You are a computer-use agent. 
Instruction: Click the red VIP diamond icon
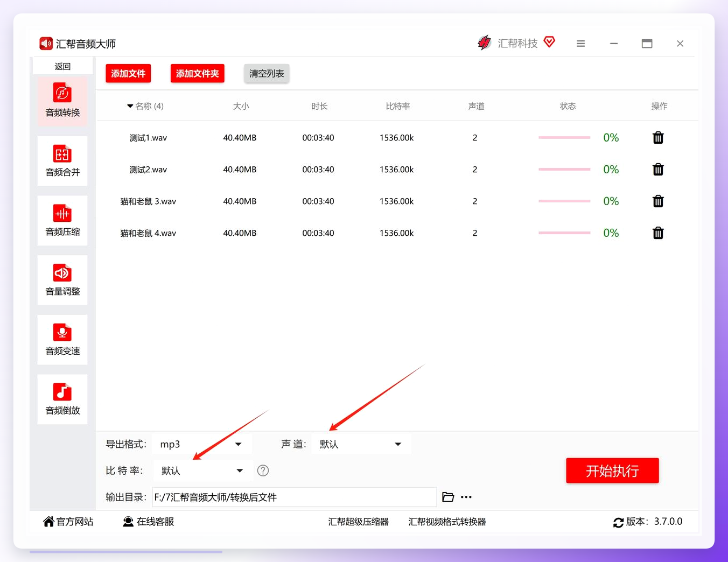(x=549, y=42)
